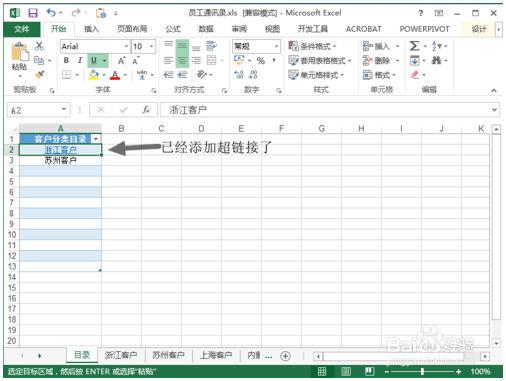
Task: Click the Paste clipboard icon
Action: (20, 52)
